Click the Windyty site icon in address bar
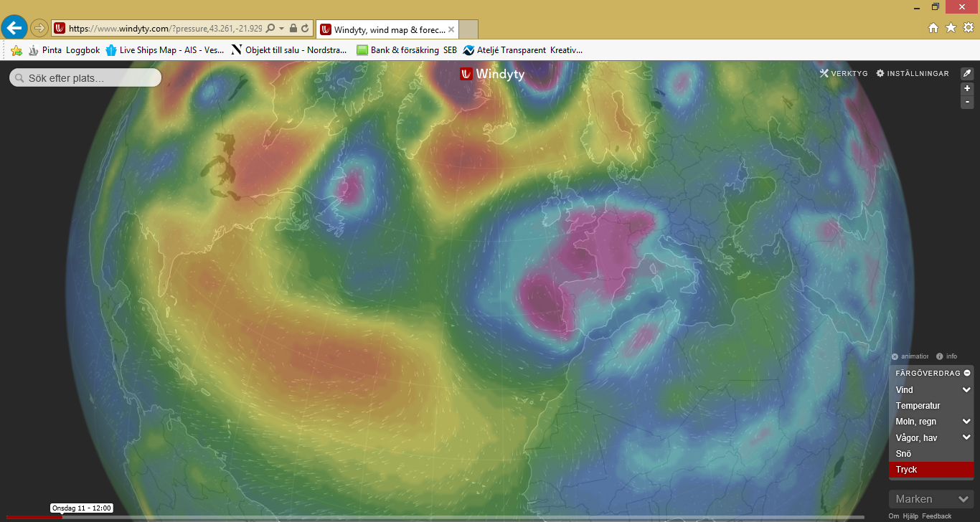 click(60, 29)
